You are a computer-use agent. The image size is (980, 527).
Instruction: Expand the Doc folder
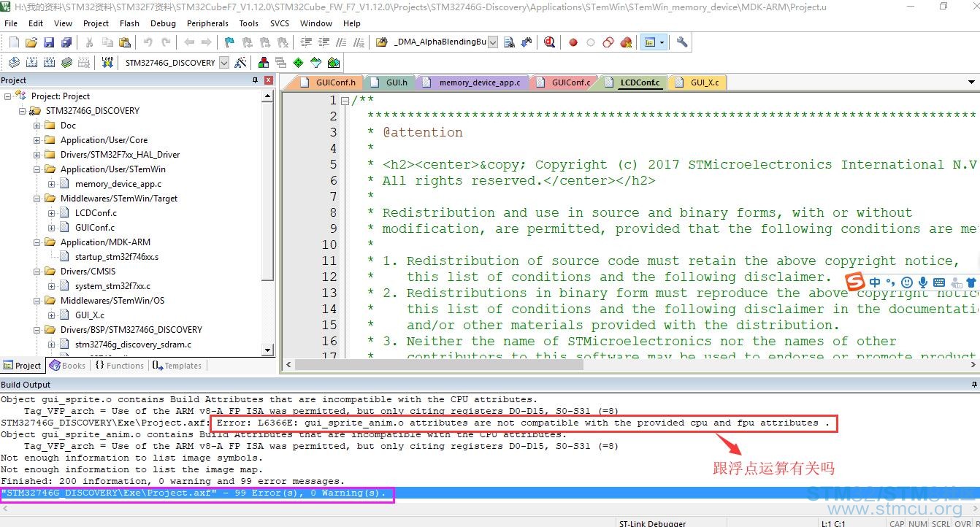[x=37, y=126]
